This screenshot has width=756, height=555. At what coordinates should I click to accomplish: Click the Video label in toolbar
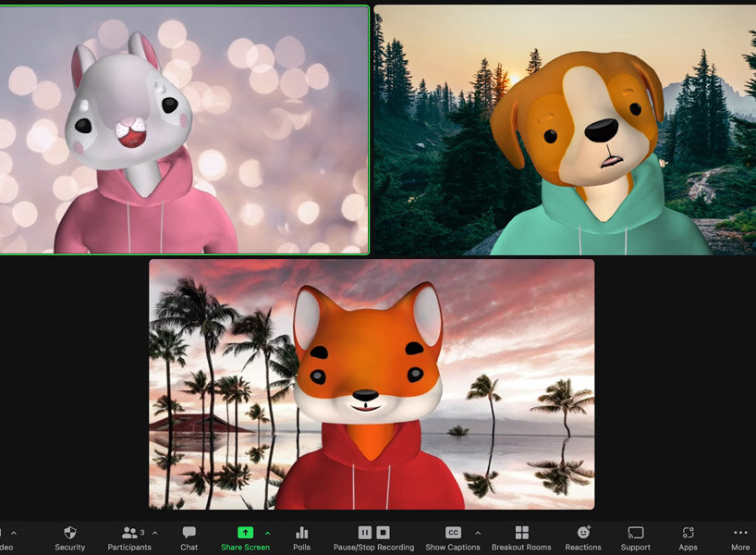tap(6, 548)
